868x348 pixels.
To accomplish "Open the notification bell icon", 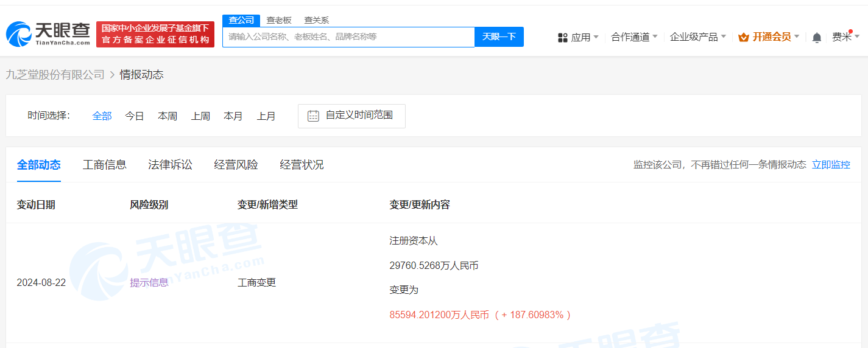I will pos(817,38).
